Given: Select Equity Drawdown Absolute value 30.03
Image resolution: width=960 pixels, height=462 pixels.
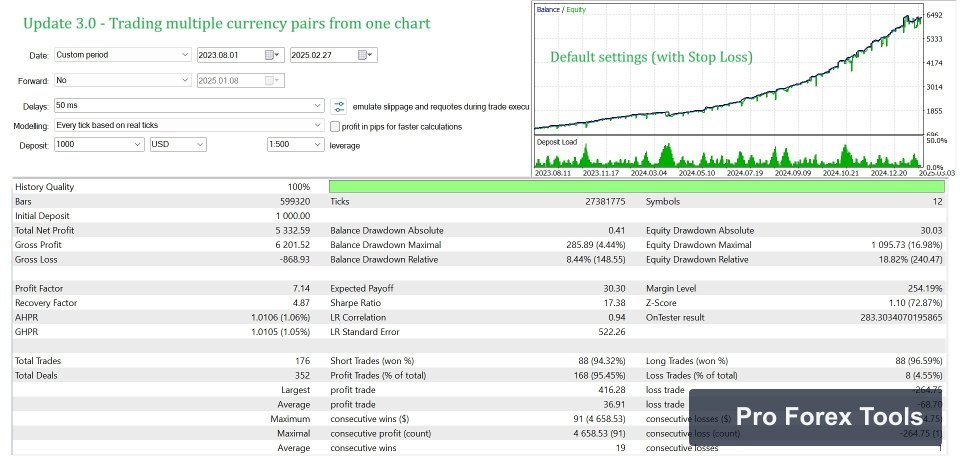Looking at the screenshot, I should (931, 231).
